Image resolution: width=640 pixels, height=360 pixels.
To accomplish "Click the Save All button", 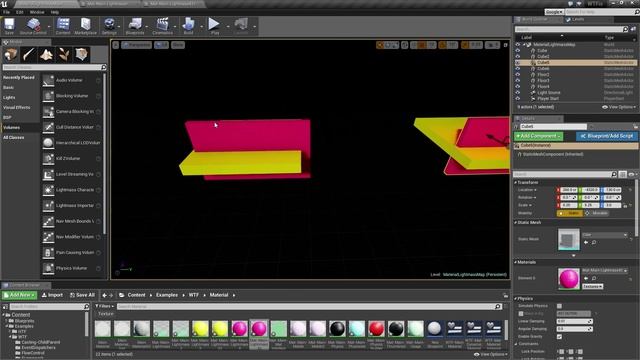I will (x=82, y=295).
